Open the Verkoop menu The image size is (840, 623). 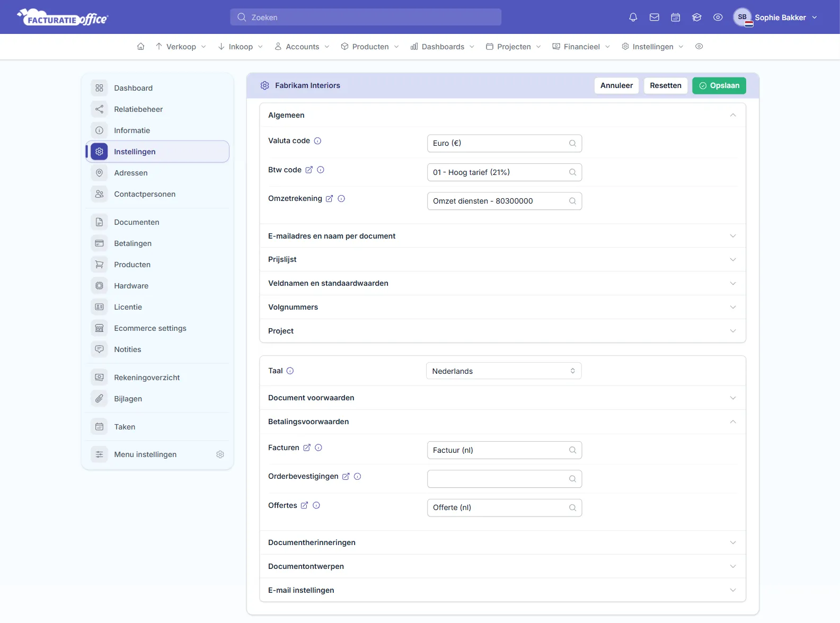[181, 47]
